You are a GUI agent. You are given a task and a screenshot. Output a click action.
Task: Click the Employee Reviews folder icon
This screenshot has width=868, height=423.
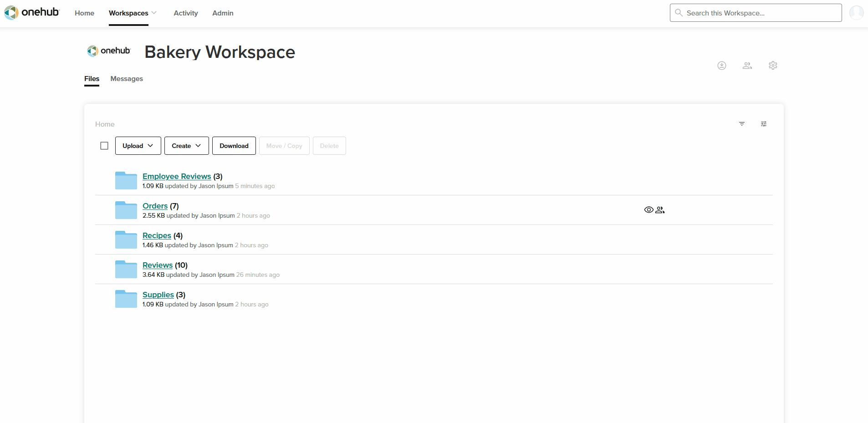click(x=126, y=180)
